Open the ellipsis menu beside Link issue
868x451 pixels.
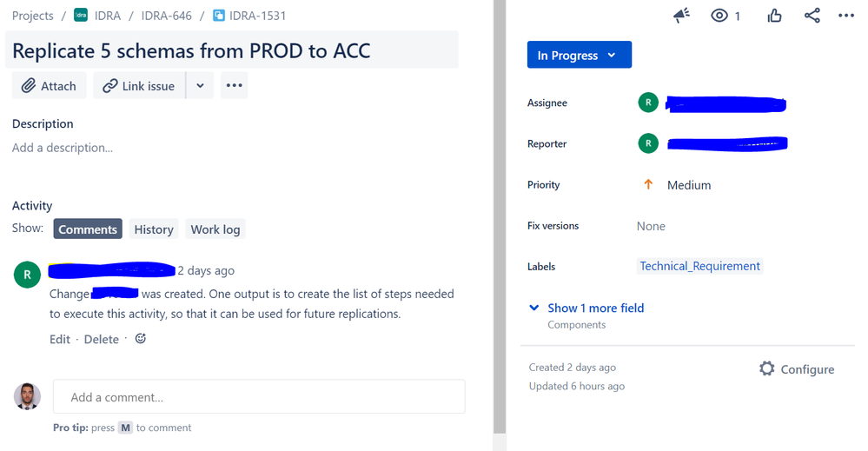click(x=235, y=85)
